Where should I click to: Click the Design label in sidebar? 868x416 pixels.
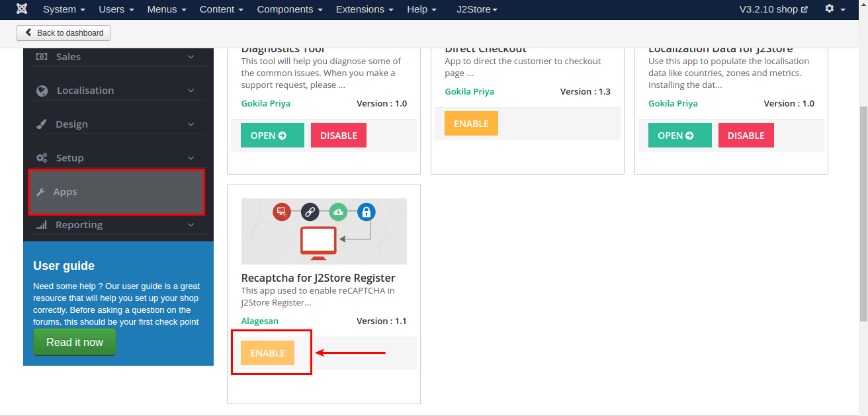click(71, 124)
